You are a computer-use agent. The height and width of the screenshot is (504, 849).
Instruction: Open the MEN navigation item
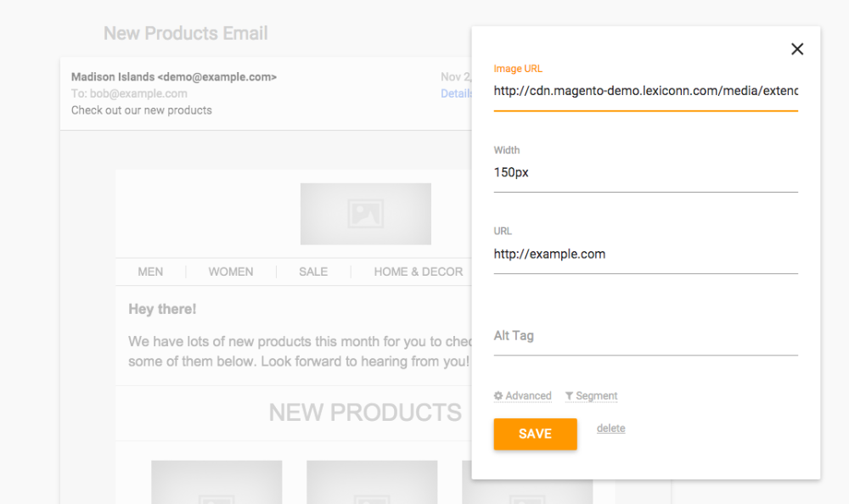pos(150,272)
